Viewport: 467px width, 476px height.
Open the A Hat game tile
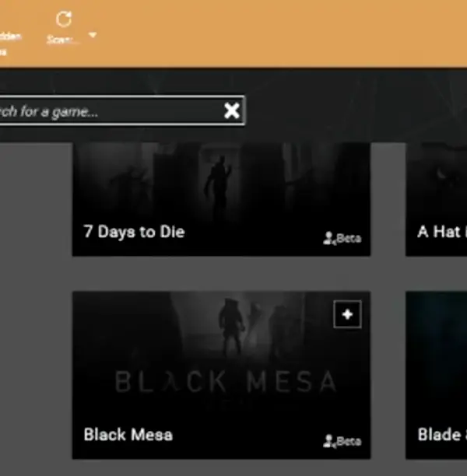[437, 199]
